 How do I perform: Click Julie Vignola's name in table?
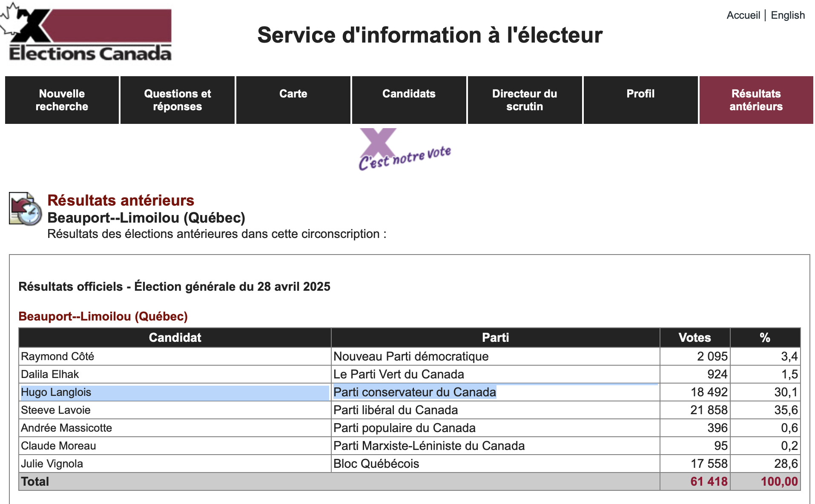click(52, 464)
